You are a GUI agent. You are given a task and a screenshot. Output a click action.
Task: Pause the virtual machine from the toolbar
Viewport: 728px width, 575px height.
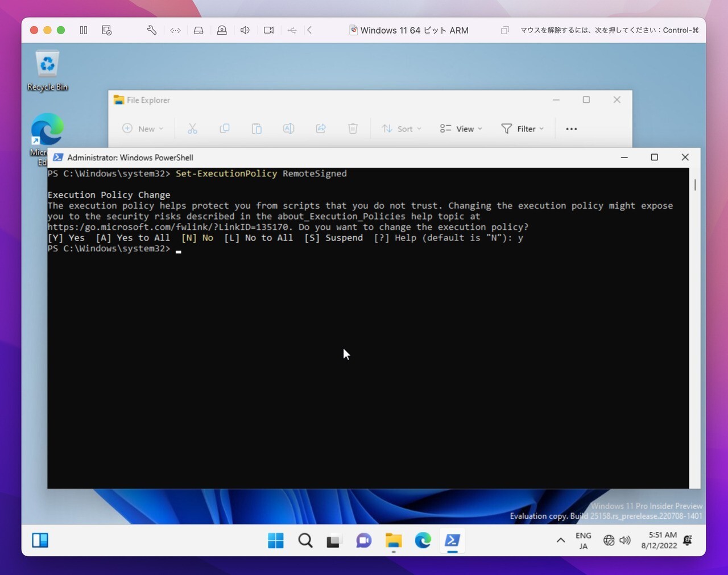pos(84,30)
